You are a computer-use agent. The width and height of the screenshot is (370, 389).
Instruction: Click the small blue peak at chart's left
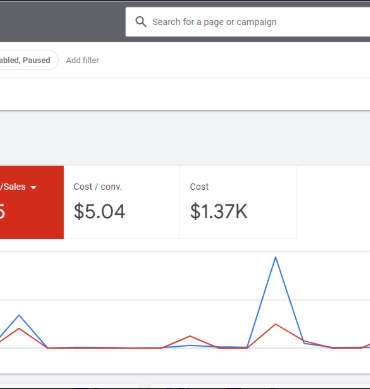(x=19, y=315)
